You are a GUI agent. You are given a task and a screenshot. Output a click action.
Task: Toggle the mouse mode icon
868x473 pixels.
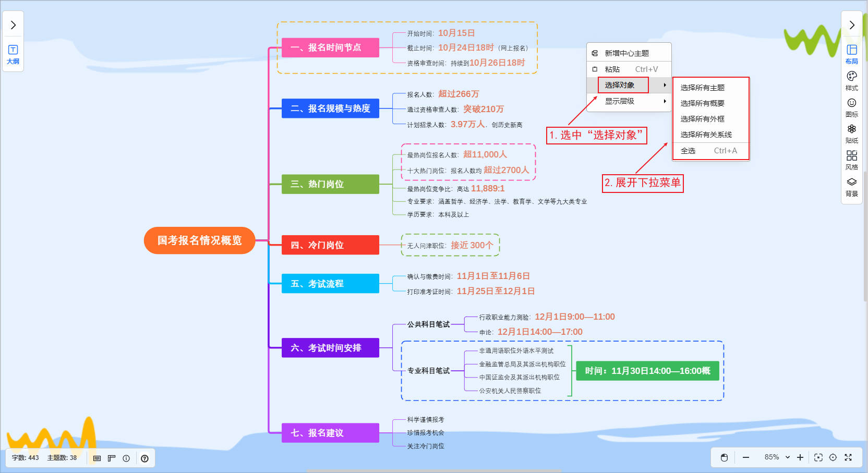tap(724, 457)
